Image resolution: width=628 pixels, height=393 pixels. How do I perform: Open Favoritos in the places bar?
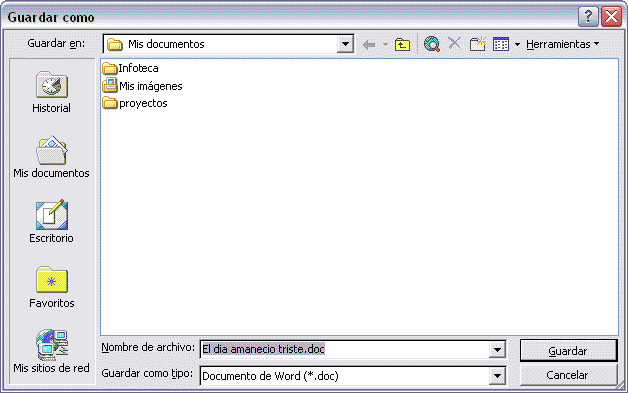pyautogui.click(x=51, y=287)
